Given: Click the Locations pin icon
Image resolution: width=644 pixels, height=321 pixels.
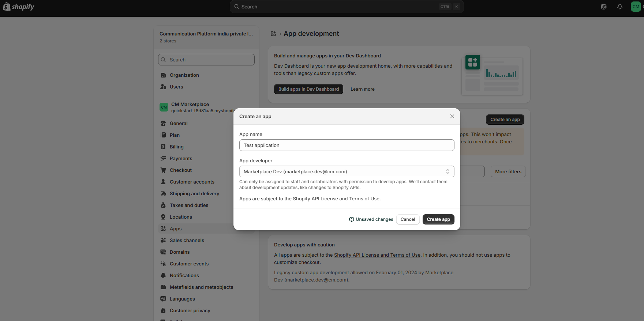Looking at the screenshot, I should [163, 217].
